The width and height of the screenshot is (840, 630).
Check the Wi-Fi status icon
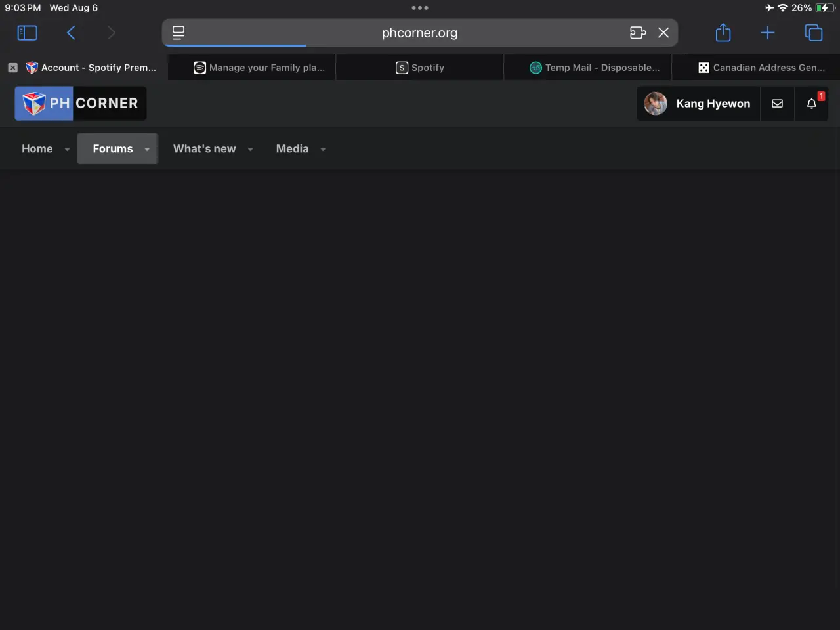coord(782,8)
